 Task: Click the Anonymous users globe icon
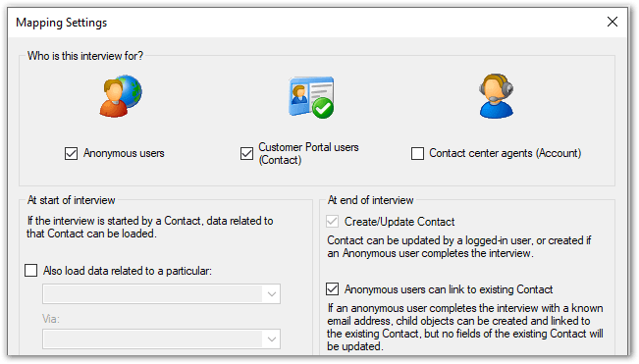(121, 96)
